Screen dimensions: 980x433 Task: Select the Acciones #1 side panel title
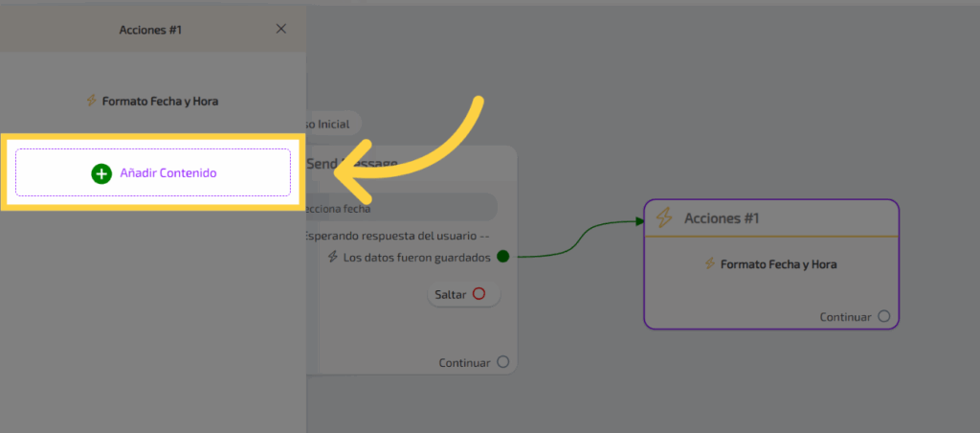(x=150, y=30)
